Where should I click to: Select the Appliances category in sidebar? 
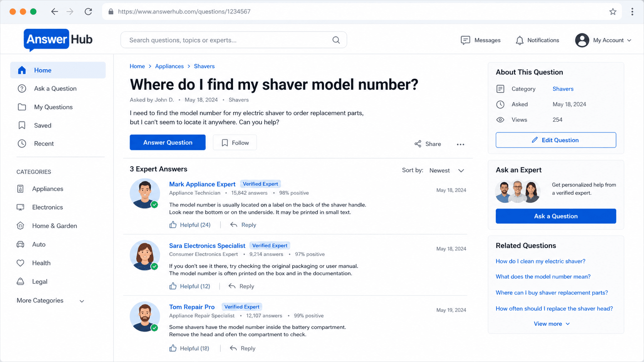coord(40,189)
